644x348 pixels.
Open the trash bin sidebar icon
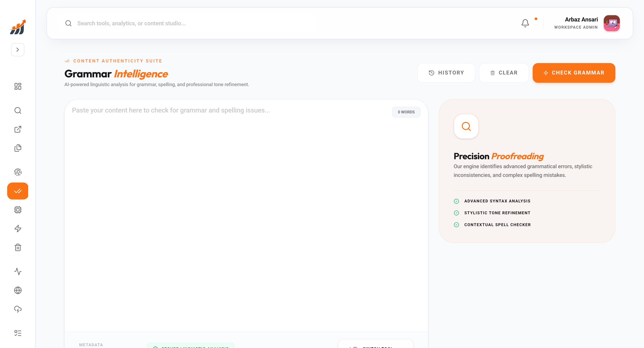point(18,247)
